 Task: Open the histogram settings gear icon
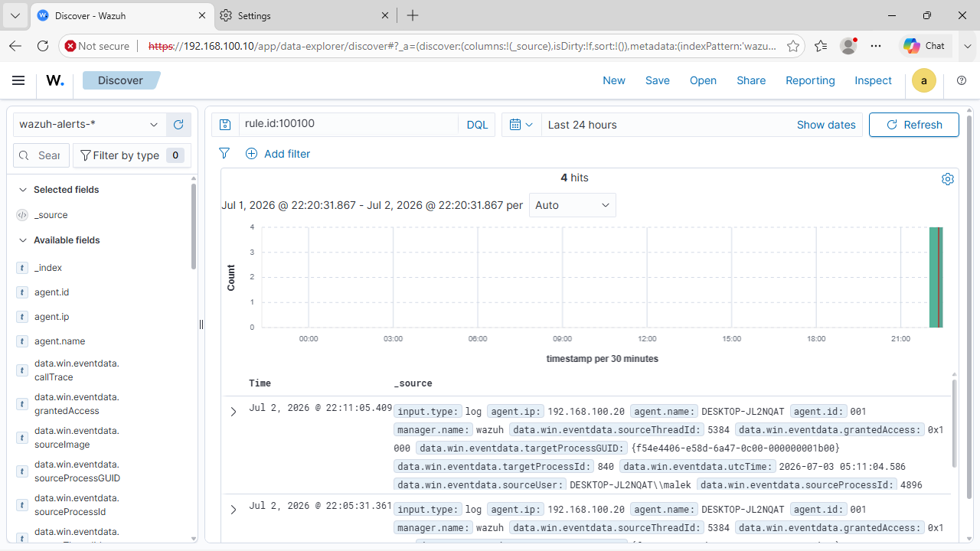(948, 179)
